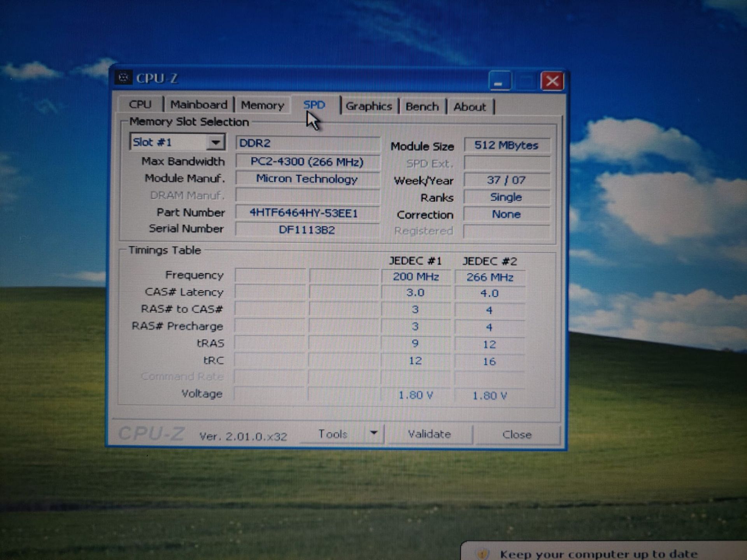Click the Tools button

pyautogui.click(x=333, y=434)
